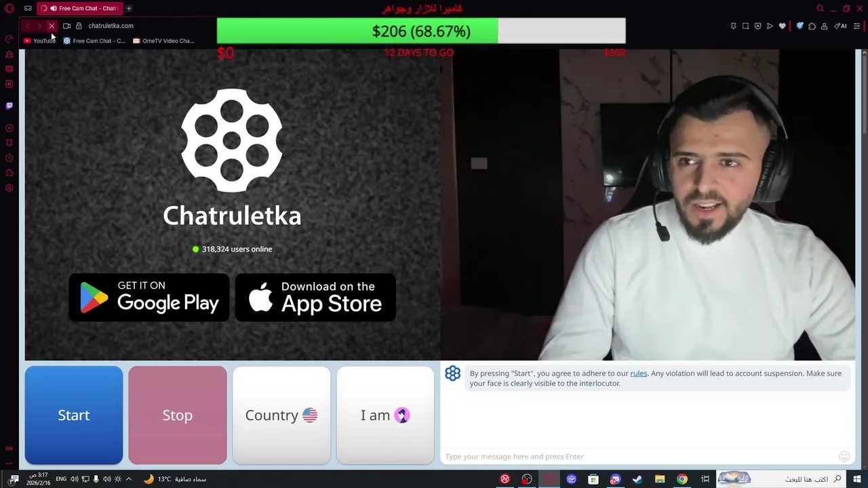Click the padlock site info icon
Viewport: 868px width, 488px height.
[x=79, y=26]
